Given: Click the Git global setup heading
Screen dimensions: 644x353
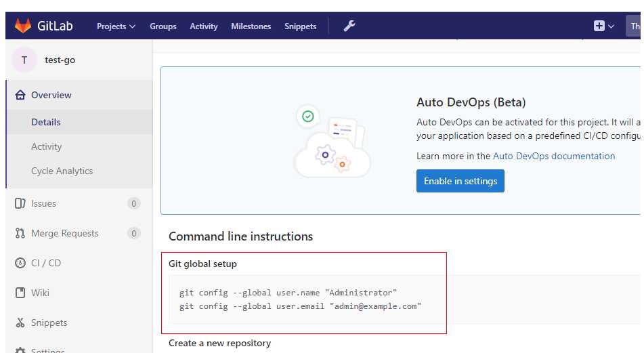Looking at the screenshot, I should point(203,264).
